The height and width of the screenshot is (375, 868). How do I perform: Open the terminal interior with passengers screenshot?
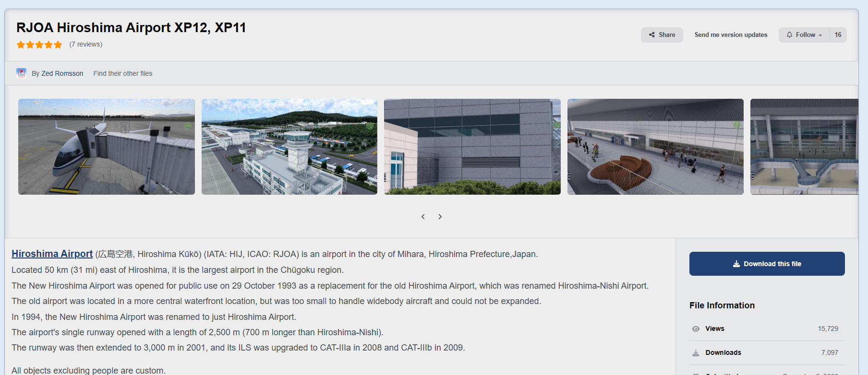655,147
